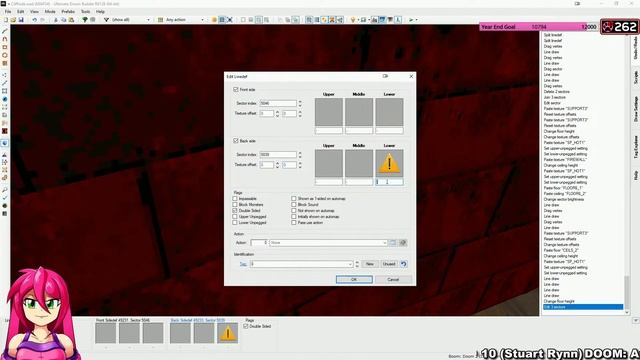
Task: Open the Any action toolbar dropdown
Action: pos(202,20)
